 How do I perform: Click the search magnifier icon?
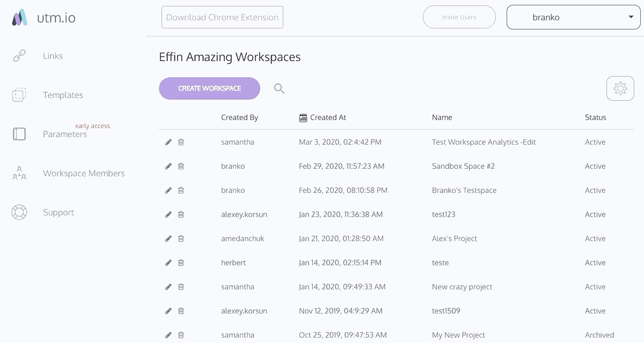point(279,88)
